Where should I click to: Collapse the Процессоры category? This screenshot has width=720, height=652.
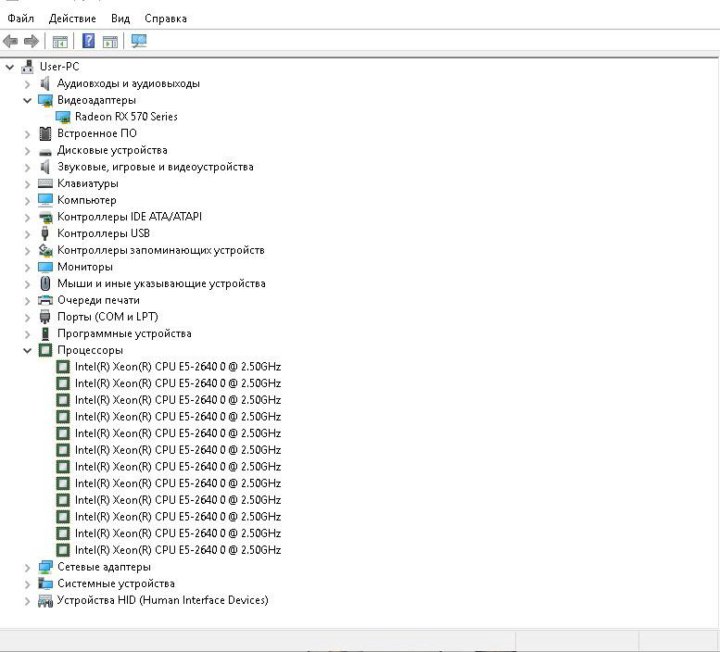(x=28, y=351)
